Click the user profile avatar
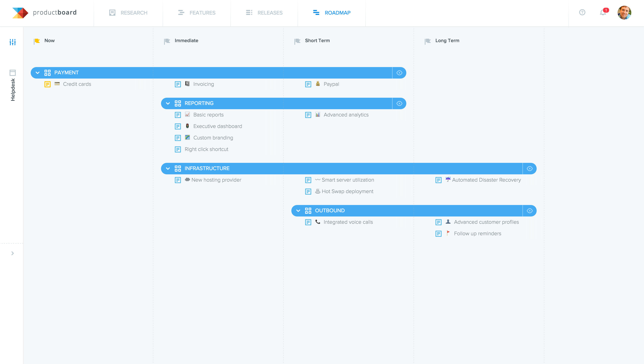644x364 pixels. [624, 12]
